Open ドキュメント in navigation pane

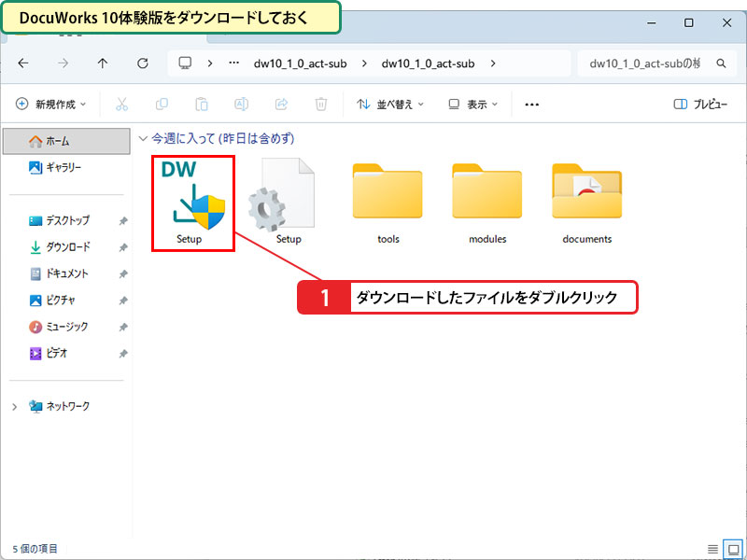pyautogui.click(x=59, y=273)
